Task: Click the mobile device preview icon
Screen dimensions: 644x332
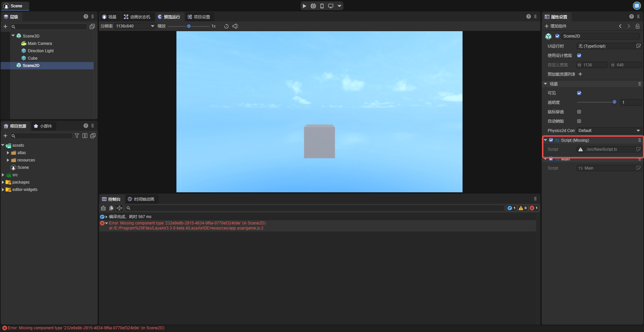Action: tap(322, 6)
